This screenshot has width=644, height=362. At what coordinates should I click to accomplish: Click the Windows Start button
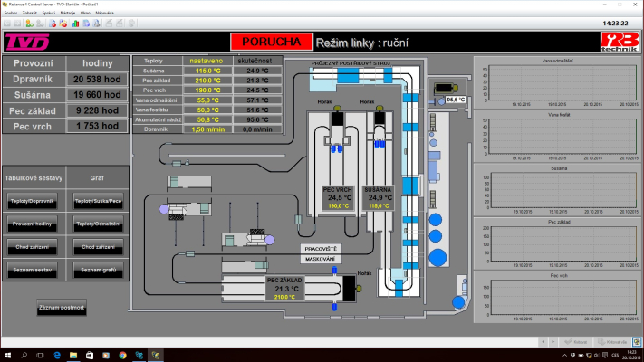tap(8, 354)
